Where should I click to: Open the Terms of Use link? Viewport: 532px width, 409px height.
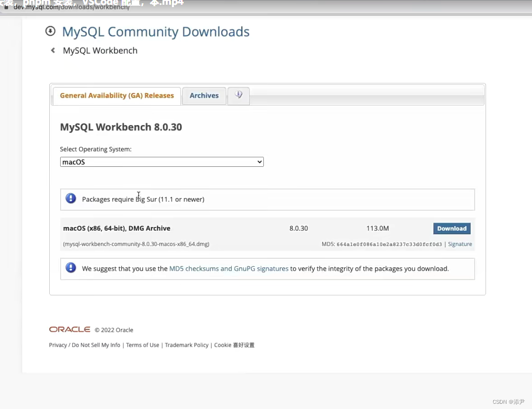pos(142,345)
